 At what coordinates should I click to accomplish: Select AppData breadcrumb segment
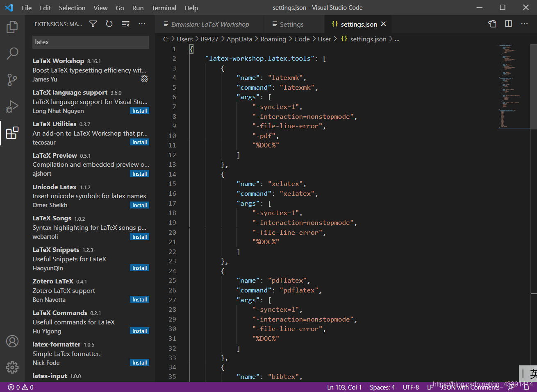point(239,39)
